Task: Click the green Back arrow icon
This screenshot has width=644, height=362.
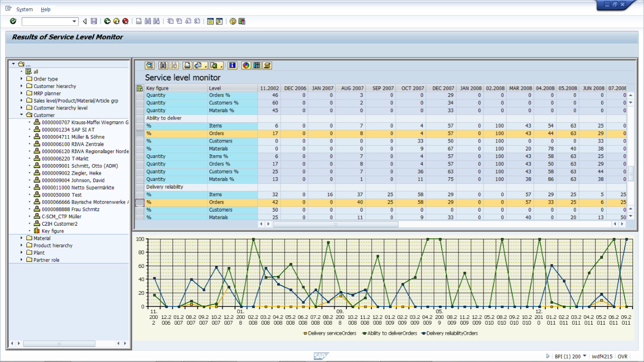Action: point(107,21)
